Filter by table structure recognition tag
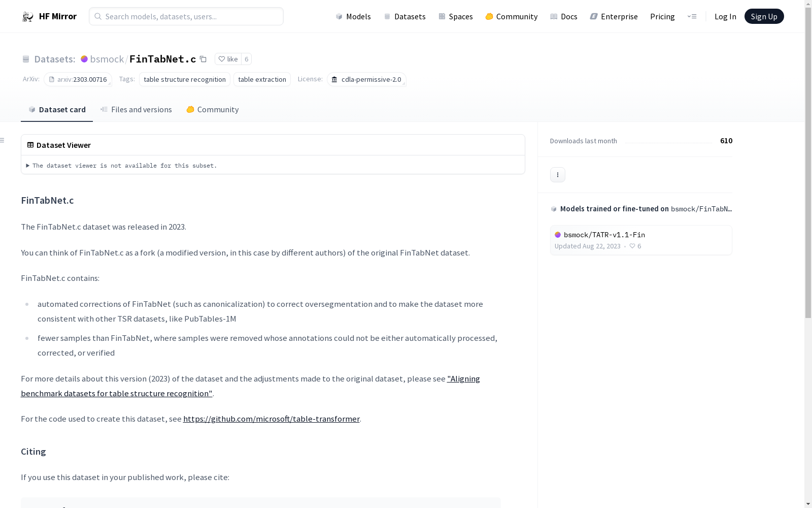Viewport: 812px width, 508px height. [x=185, y=79]
